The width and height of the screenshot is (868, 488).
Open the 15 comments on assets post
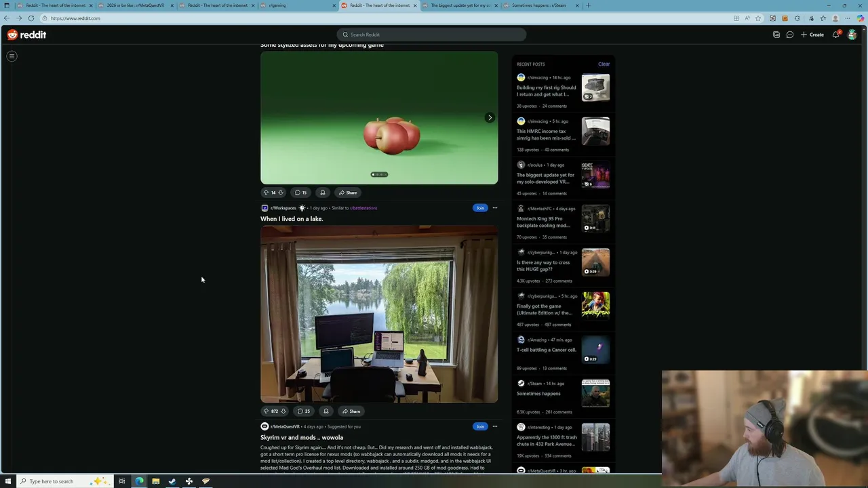(300, 192)
